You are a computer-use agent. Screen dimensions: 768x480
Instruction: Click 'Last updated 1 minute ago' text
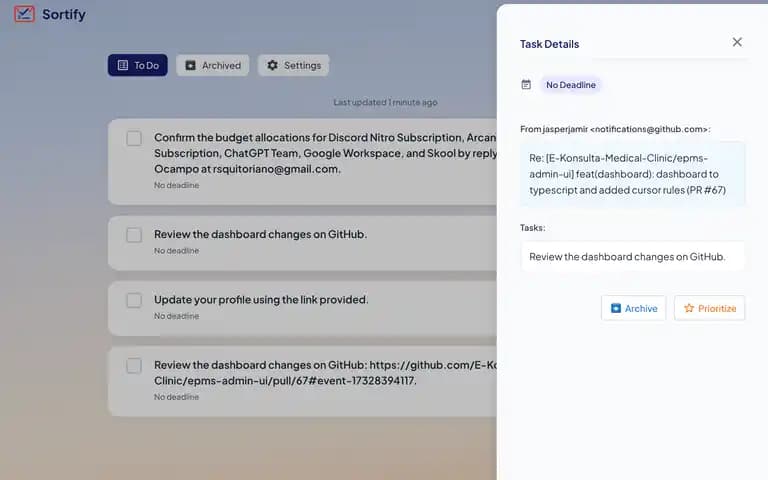click(385, 102)
